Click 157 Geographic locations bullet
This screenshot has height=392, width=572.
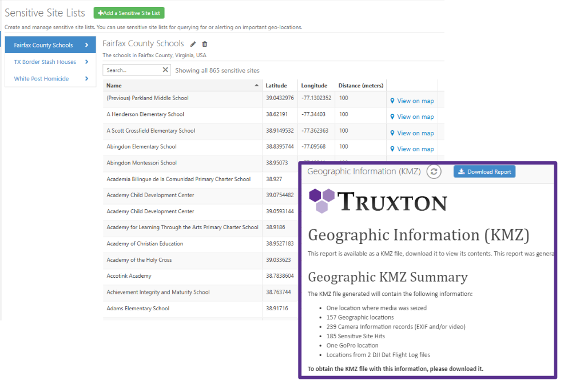pyautogui.click(x=360, y=317)
